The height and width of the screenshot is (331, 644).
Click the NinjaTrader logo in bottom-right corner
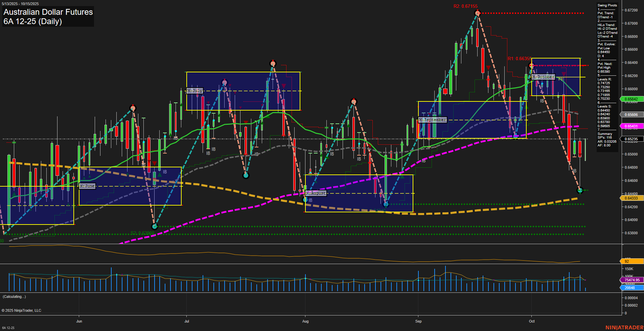(x=624, y=327)
